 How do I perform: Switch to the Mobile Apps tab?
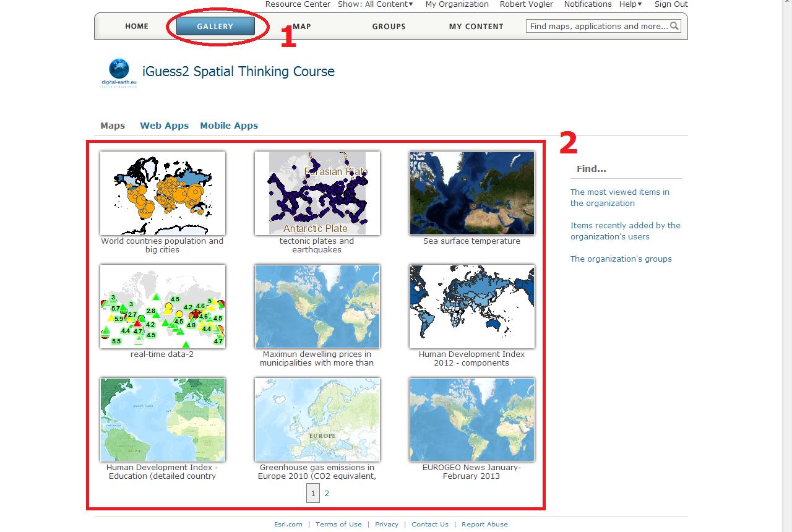[x=229, y=126]
